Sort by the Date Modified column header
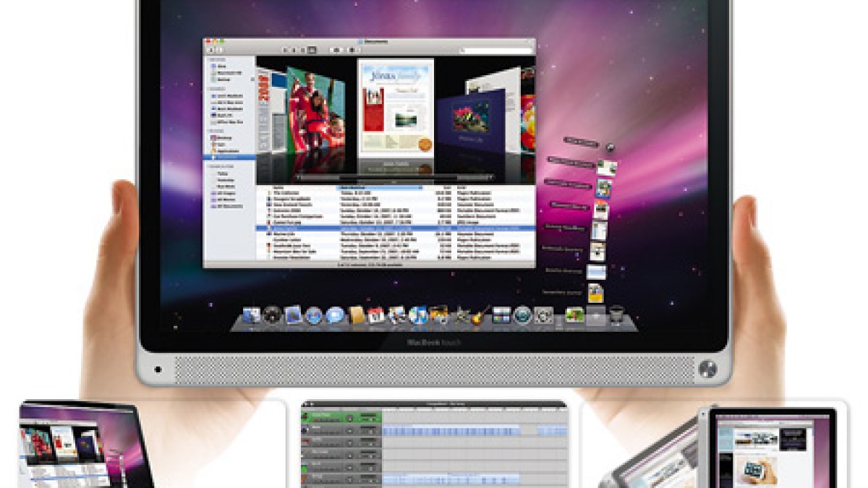This screenshot has height=488, width=868. tap(380, 187)
